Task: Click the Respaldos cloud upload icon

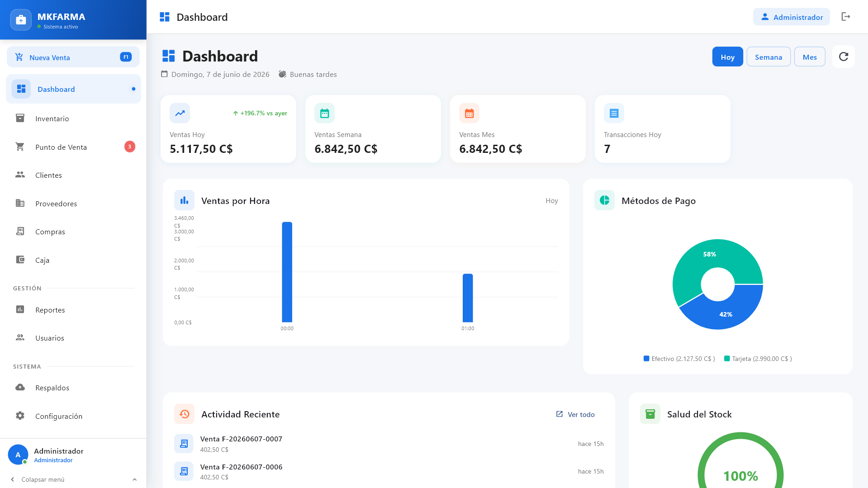Action: (x=20, y=387)
